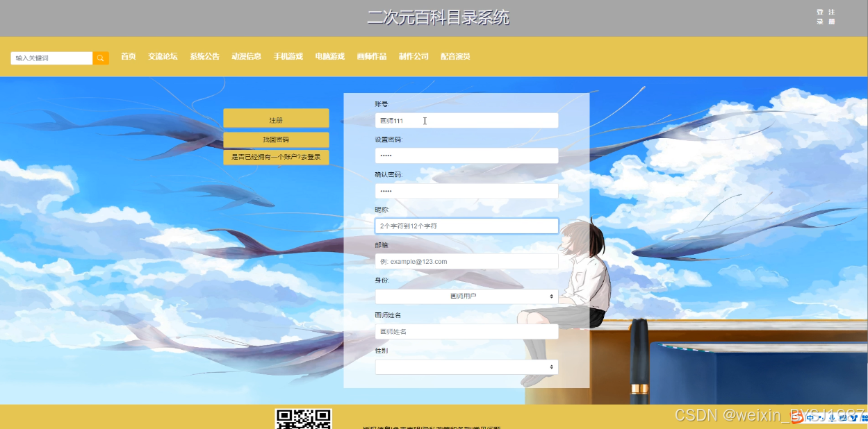
Task: Click the 邮箱 email input field
Action: point(466,262)
